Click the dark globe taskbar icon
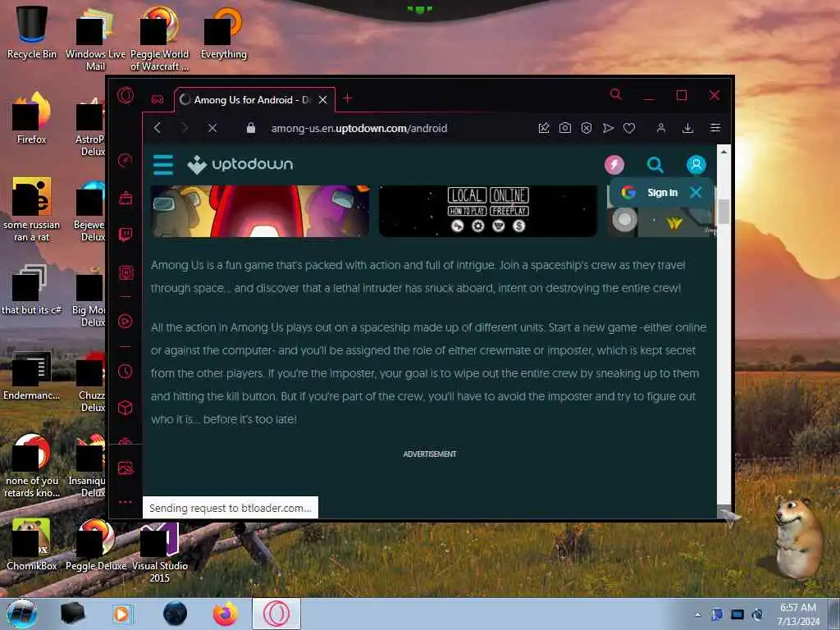 click(x=176, y=614)
